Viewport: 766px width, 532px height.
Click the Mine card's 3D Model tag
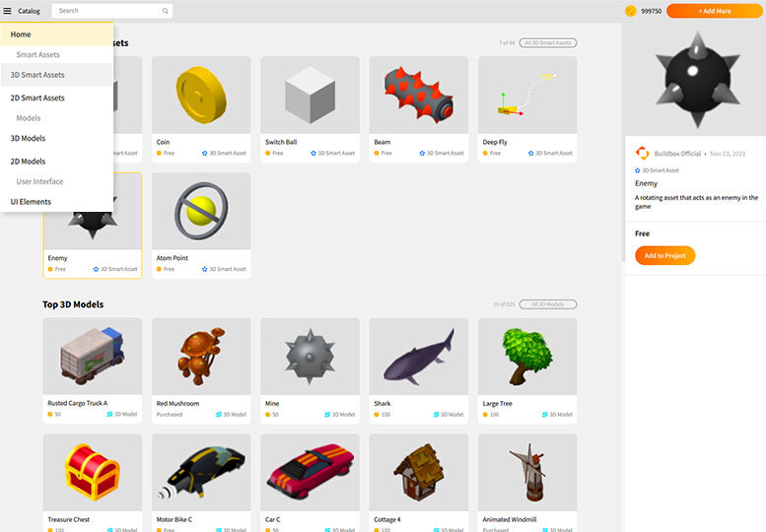pyautogui.click(x=339, y=415)
